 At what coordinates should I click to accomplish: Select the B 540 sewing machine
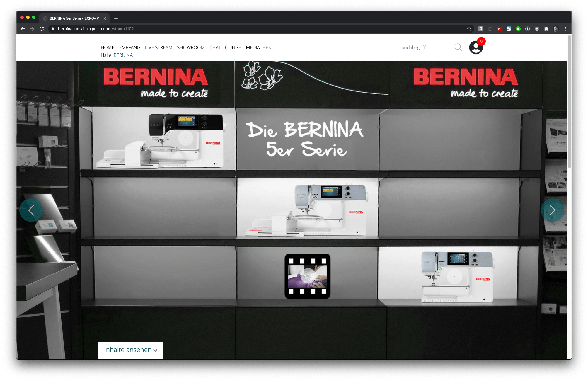point(458,277)
